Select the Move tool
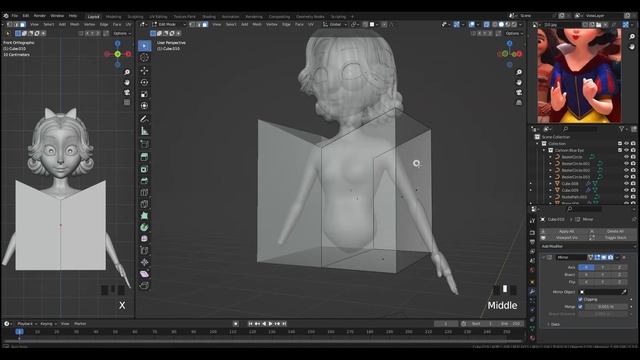Viewport: 640px width, 360px height. 144,71
